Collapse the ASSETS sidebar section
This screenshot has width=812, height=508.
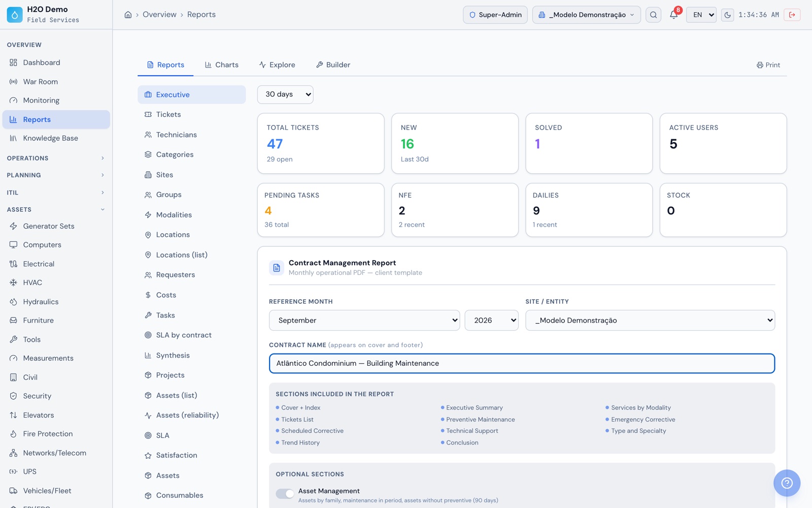point(56,209)
